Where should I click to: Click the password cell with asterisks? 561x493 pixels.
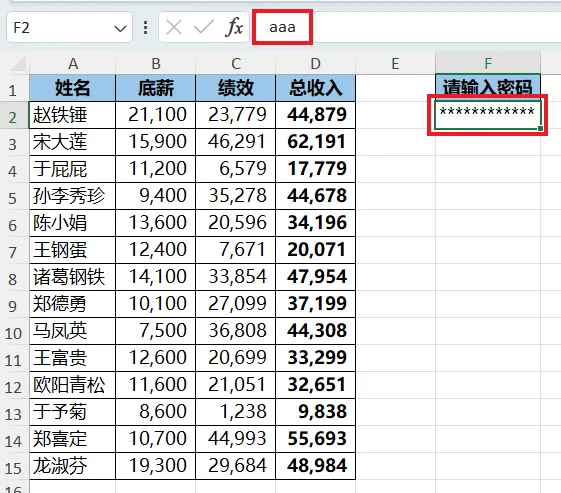pos(487,115)
